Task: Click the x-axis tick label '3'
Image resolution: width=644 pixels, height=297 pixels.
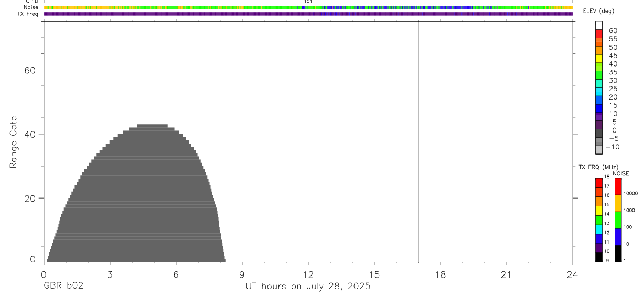Action: [110, 275]
